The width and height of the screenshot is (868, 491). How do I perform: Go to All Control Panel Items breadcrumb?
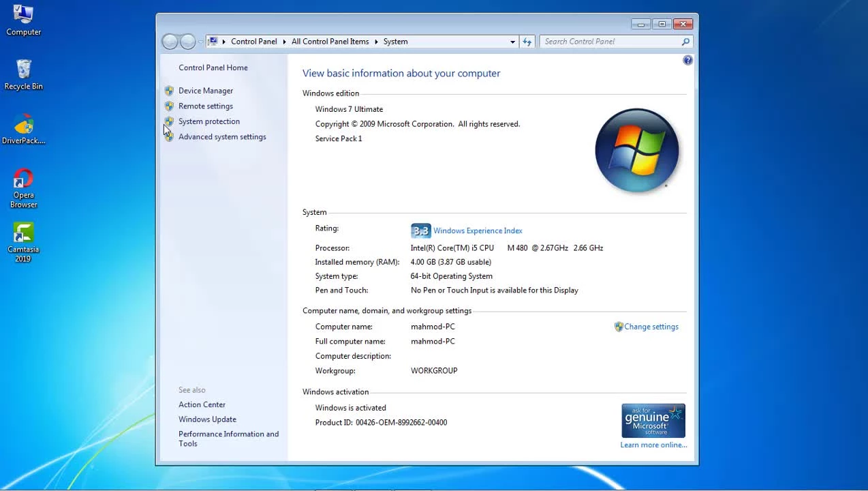330,42
